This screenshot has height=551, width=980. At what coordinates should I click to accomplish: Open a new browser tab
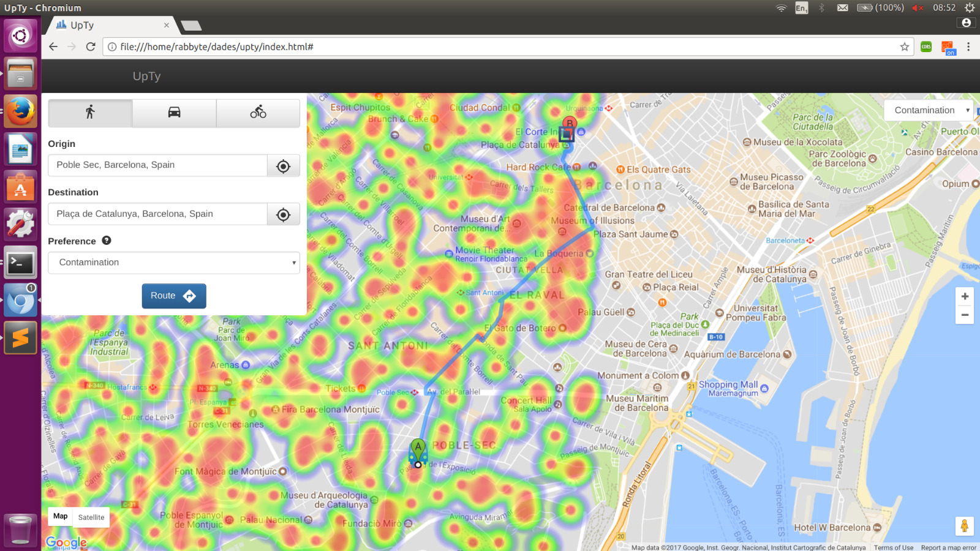[191, 26]
